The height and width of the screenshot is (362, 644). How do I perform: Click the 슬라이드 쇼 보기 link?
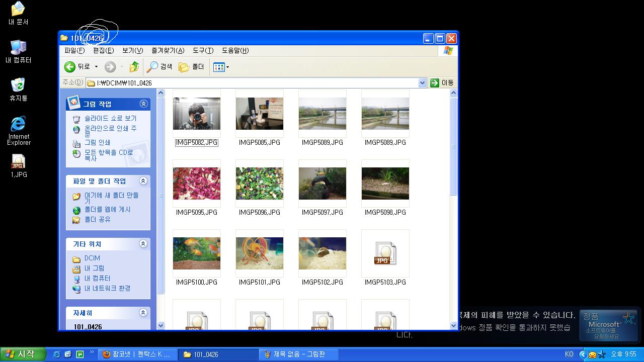tap(110, 118)
